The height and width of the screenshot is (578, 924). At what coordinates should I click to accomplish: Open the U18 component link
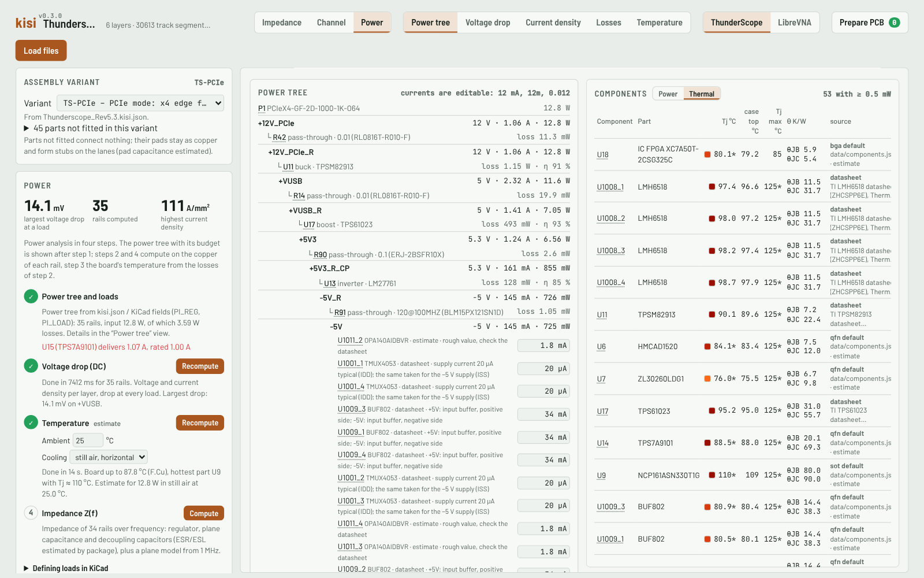pos(602,154)
